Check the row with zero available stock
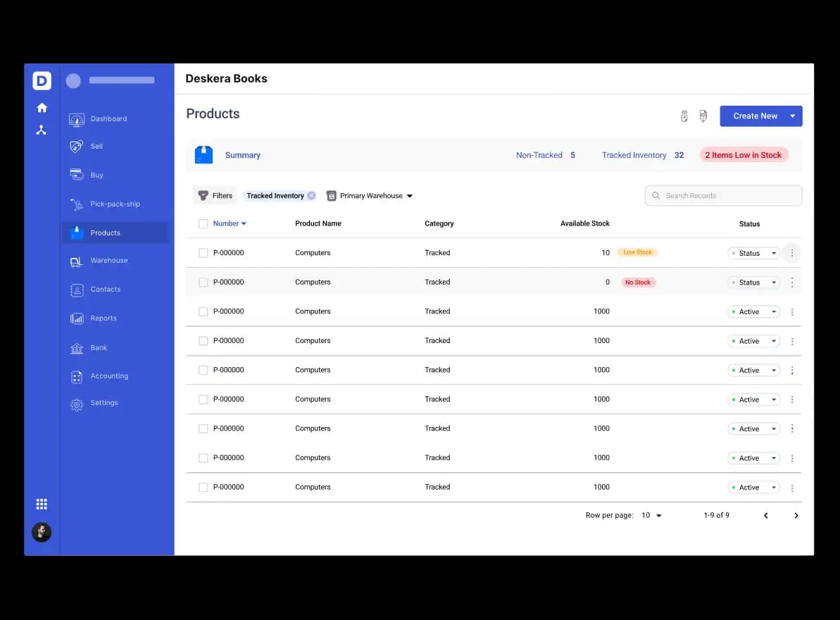The width and height of the screenshot is (840, 620). pos(203,282)
